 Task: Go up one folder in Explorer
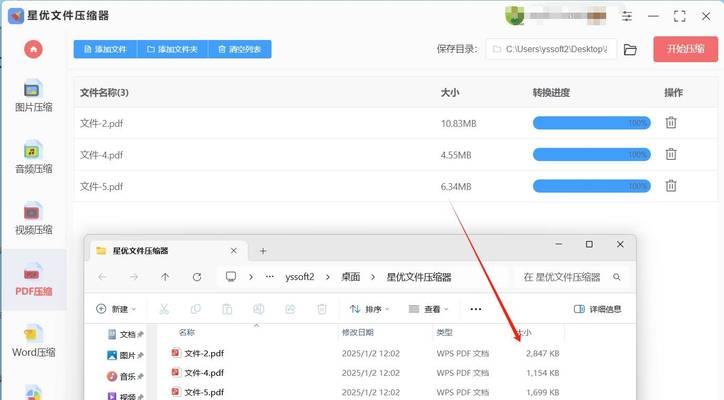165,277
